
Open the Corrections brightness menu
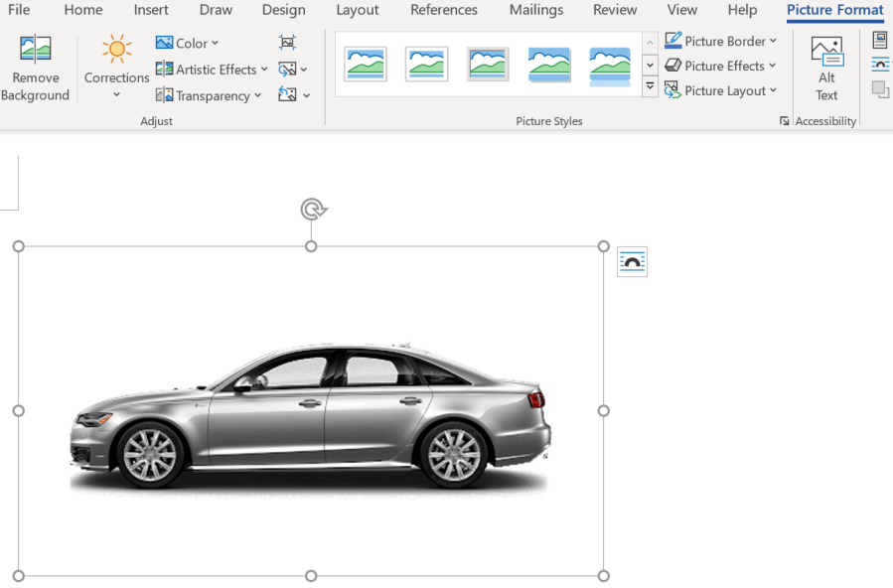116,68
